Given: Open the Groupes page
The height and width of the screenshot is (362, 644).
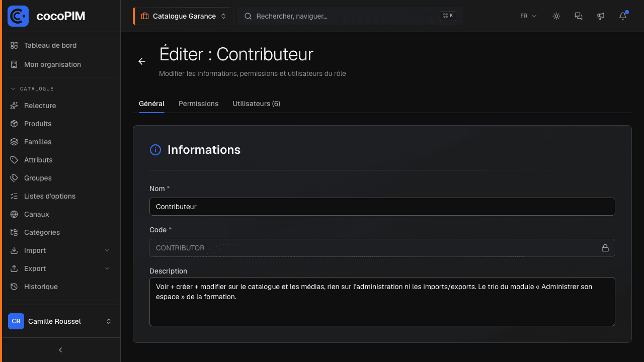Looking at the screenshot, I should click(x=60, y=178).
